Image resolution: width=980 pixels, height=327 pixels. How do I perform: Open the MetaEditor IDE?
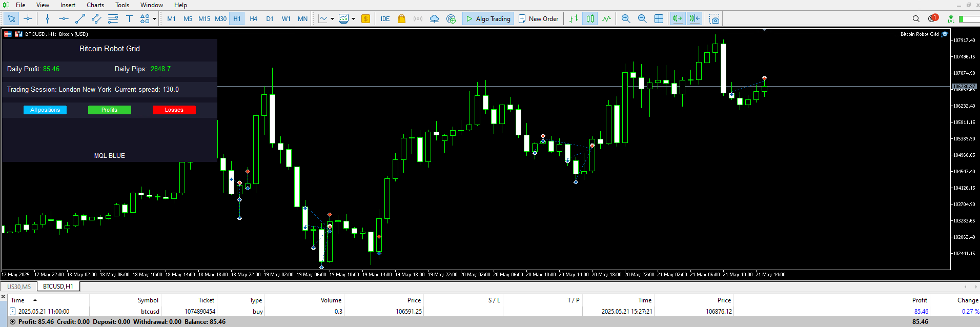385,19
